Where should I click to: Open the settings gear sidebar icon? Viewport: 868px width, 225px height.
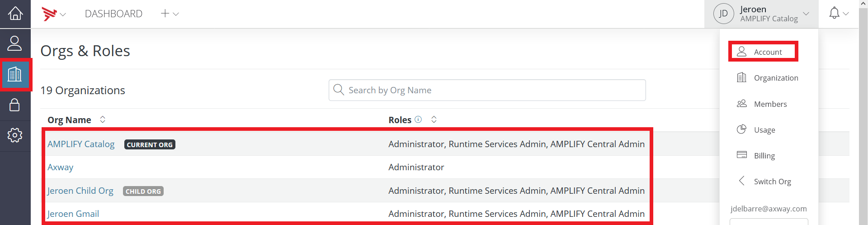[x=15, y=135]
